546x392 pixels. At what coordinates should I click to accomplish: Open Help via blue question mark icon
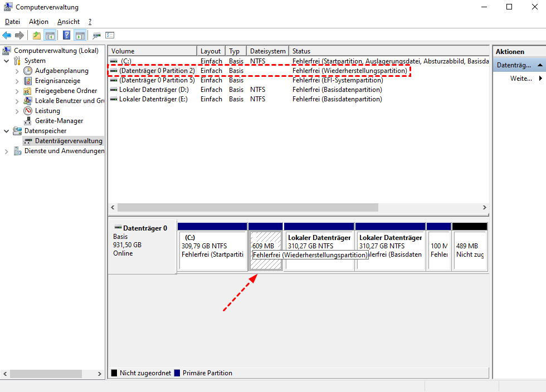click(x=66, y=36)
